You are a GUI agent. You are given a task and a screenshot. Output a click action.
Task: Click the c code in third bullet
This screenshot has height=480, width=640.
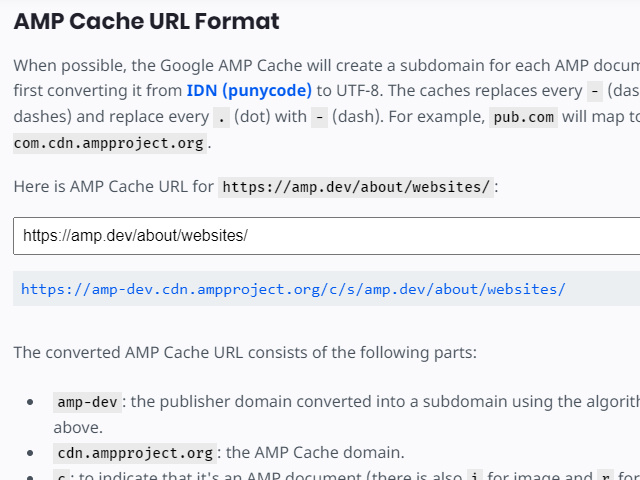point(61,476)
